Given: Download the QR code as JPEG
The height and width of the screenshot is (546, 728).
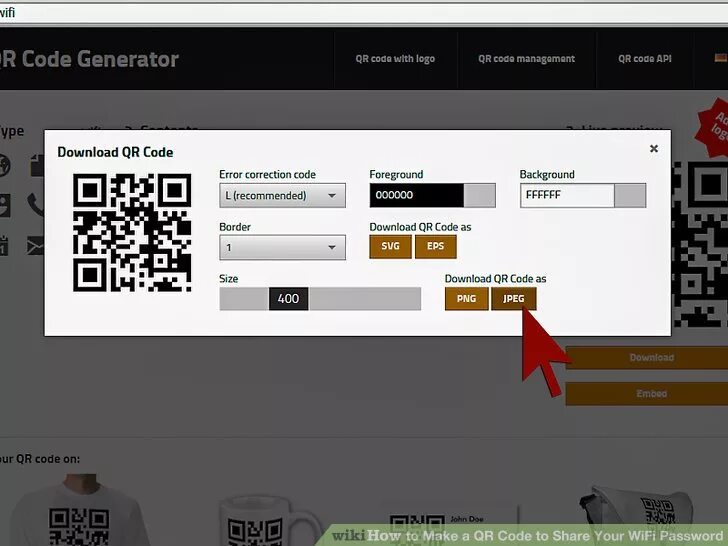Looking at the screenshot, I should pos(514,299).
